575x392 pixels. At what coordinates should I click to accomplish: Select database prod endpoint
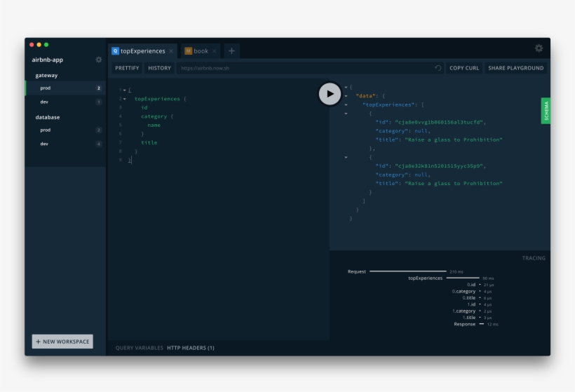pyautogui.click(x=65, y=130)
